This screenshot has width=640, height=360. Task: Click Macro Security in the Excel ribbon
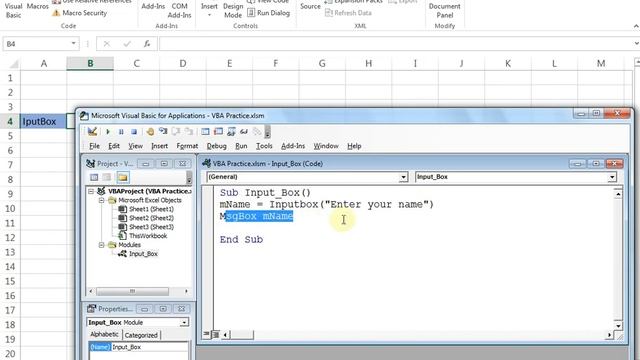[x=79, y=13]
